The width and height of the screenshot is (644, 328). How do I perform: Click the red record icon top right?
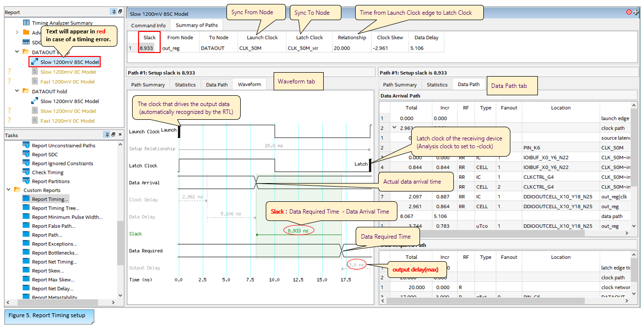click(628, 12)
